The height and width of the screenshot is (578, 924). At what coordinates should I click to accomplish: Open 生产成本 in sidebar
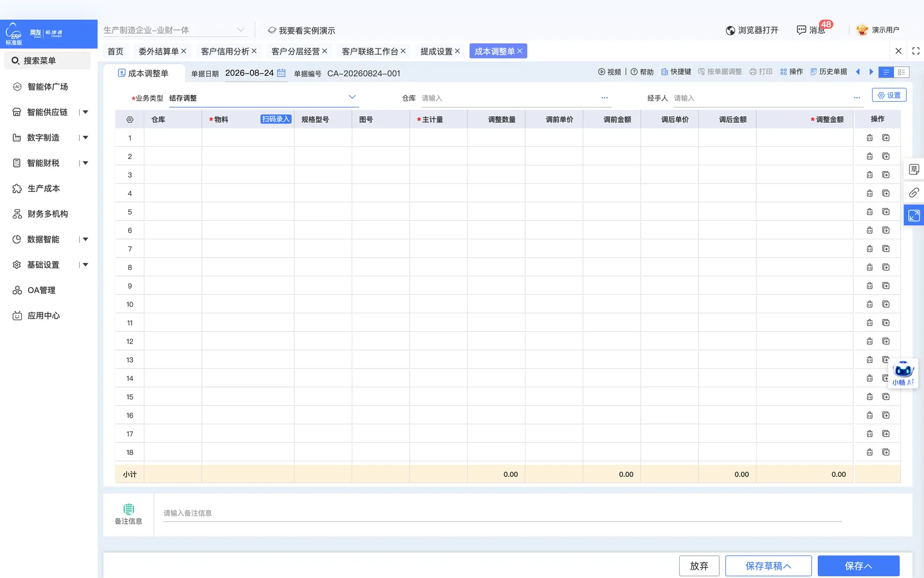point(44,188)
